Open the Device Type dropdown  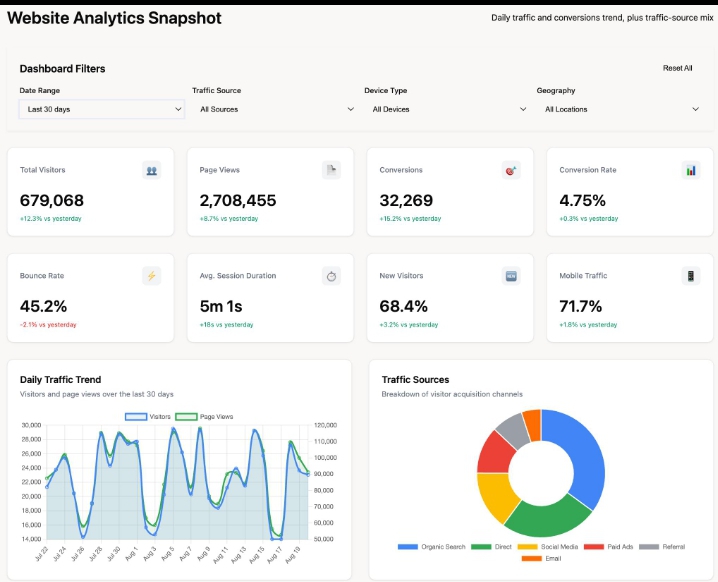446,109
